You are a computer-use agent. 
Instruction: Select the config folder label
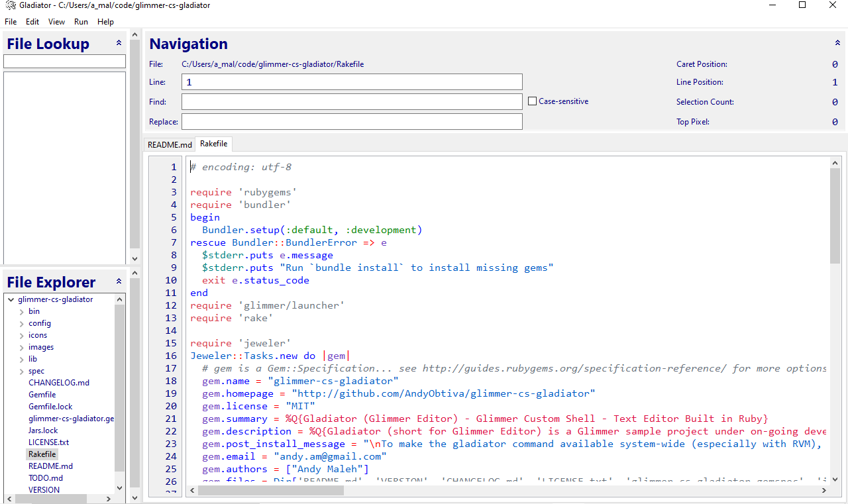pyautogui.click(x=40, y=323)
